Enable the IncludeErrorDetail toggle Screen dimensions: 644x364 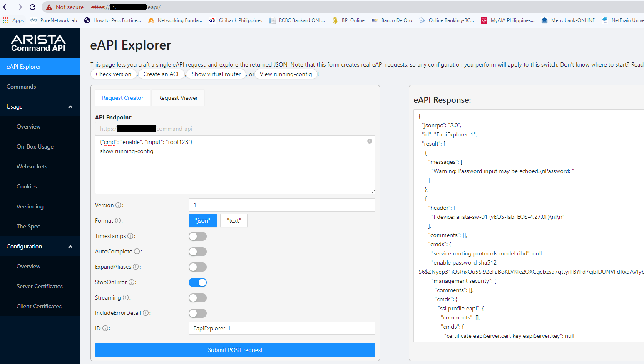198,313
